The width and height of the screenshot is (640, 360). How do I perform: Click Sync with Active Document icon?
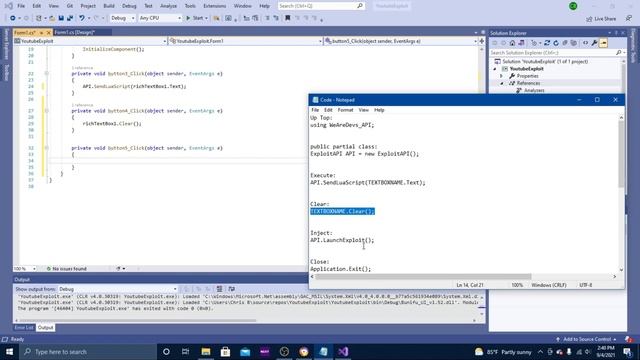coord(547,43)
